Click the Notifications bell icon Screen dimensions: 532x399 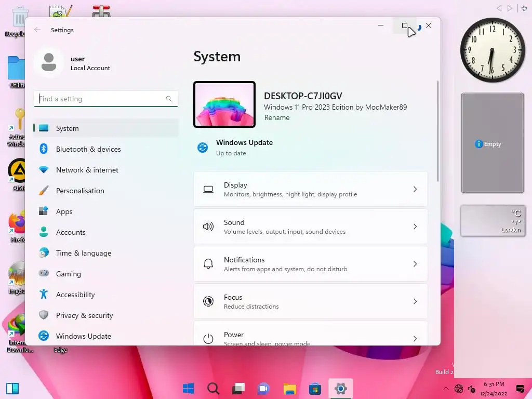click(x=208, y=263)
